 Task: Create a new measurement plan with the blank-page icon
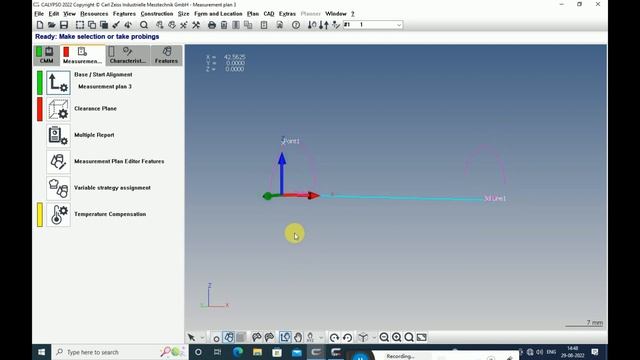(x=40, y=25)
